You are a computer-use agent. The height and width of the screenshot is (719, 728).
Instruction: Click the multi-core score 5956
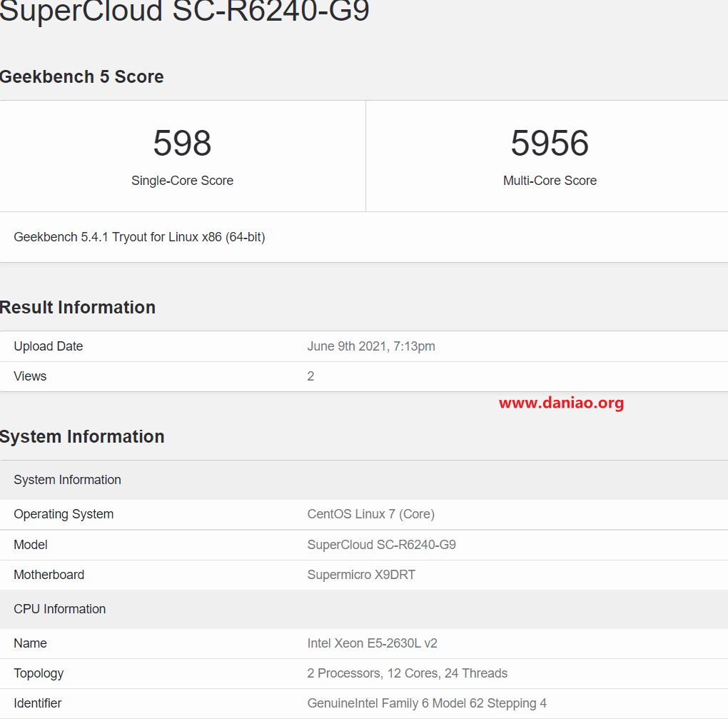(550, 143)
